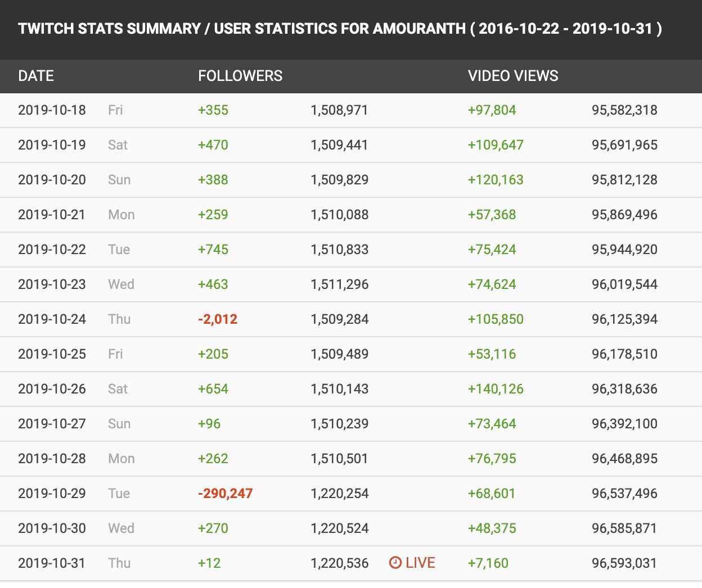Select the 2019-10-31 date cell
Viewport: 702px width, 588px height.
pos(52,563)
